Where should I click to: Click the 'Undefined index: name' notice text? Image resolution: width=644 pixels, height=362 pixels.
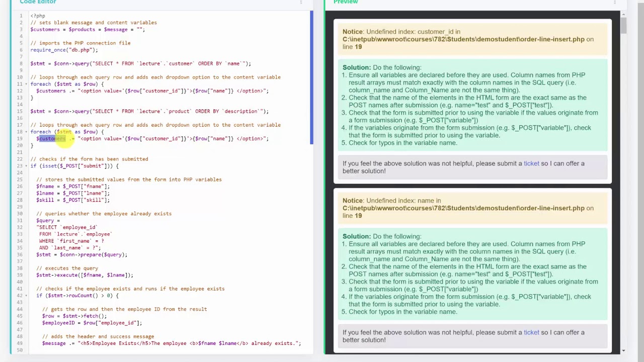404,201
